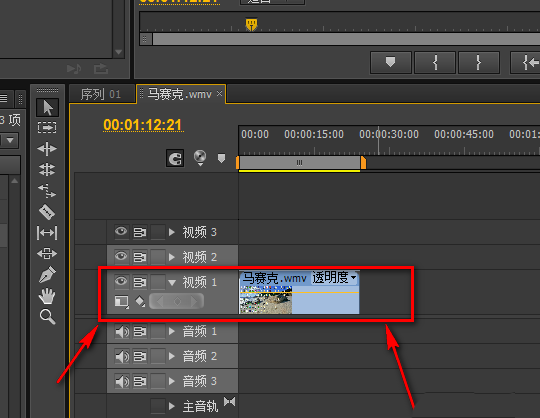Click Show Keyframes icon on 视频 1

coord(140,302)
